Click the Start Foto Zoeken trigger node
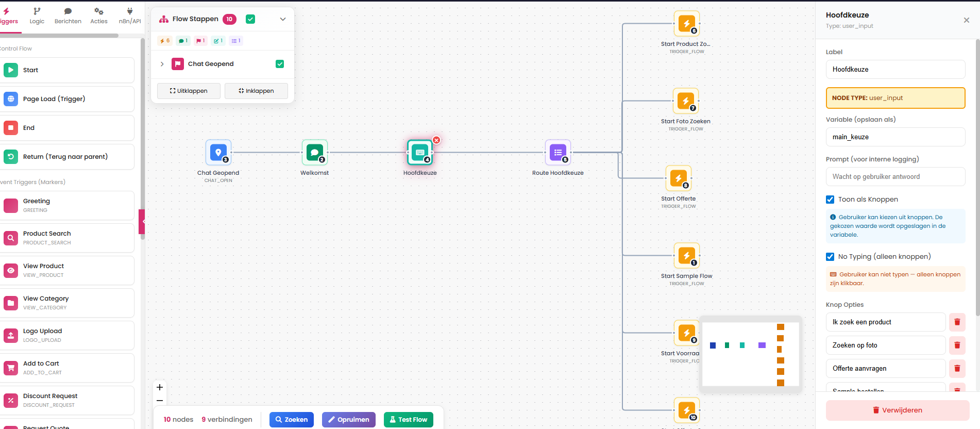Image resolution: width=980 pixels, height=429 pixels. tap(685, 101)
